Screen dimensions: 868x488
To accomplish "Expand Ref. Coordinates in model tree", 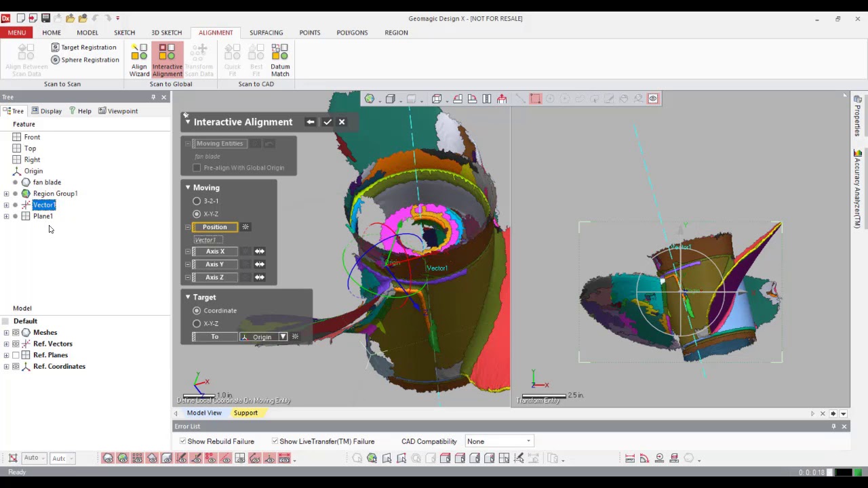I will click(x=6, y=367).
